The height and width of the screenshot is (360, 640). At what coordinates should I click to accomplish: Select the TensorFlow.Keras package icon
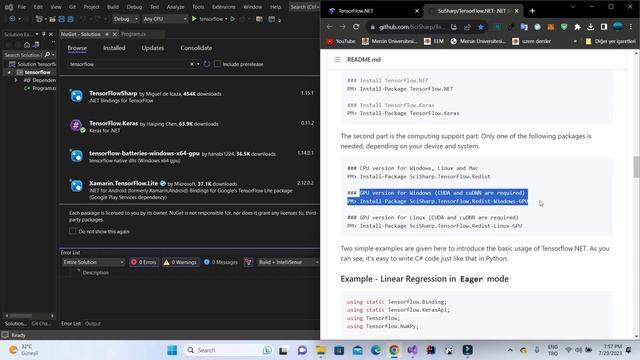point(76,126)
